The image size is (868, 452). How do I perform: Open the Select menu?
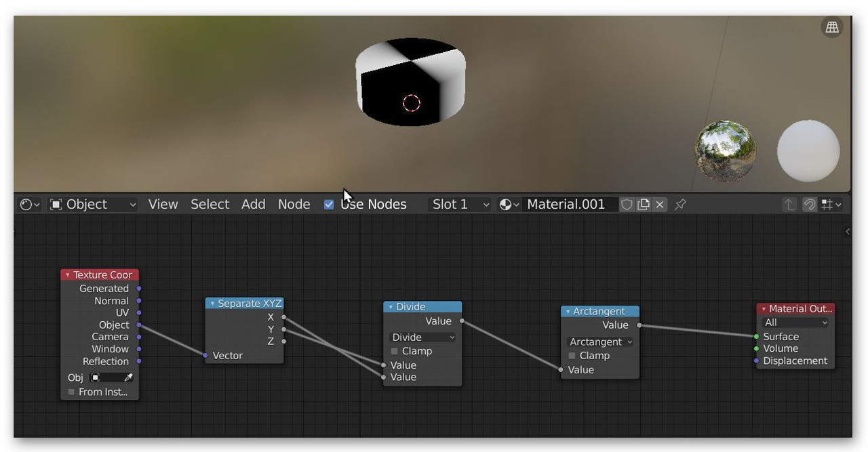[x=210, y=205]
